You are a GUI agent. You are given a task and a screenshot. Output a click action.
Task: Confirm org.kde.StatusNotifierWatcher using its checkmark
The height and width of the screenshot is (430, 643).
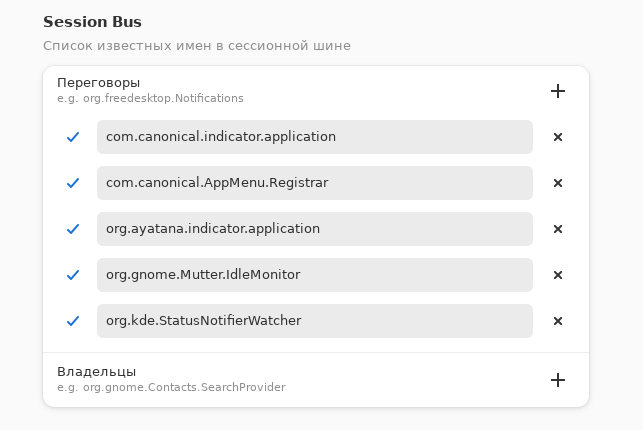[73, 321]
